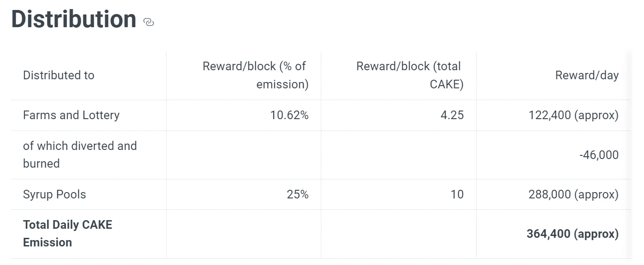Click the Distribution heading

coord(74,19)
